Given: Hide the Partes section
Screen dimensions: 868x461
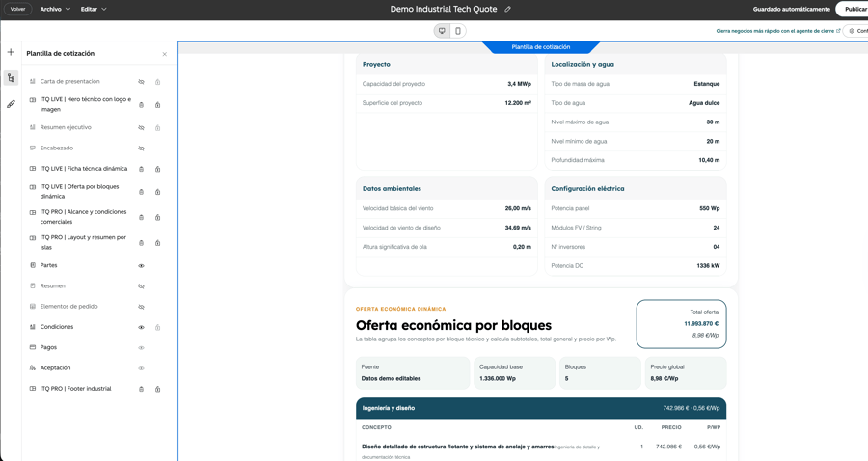Looking at the screenshot, I should click(x=141, y=266).
